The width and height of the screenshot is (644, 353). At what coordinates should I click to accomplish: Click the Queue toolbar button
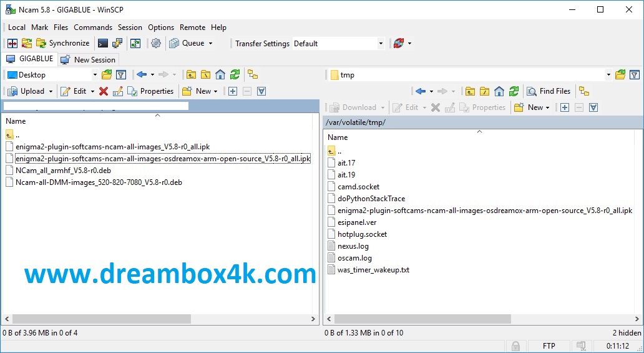click(x=187, y=43)
